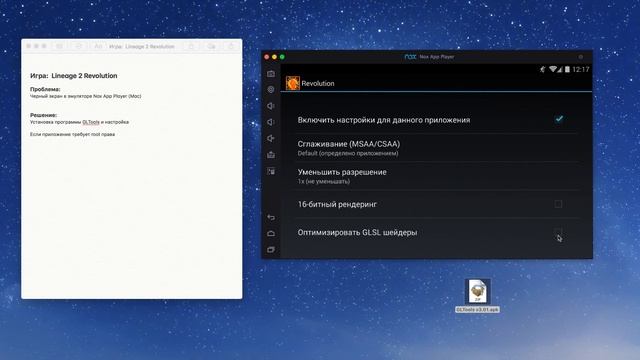Image resolution: width=640 pixels, height=360 pixels.
Task: Click the share icon in notes window toolbar
Action: 231,47
